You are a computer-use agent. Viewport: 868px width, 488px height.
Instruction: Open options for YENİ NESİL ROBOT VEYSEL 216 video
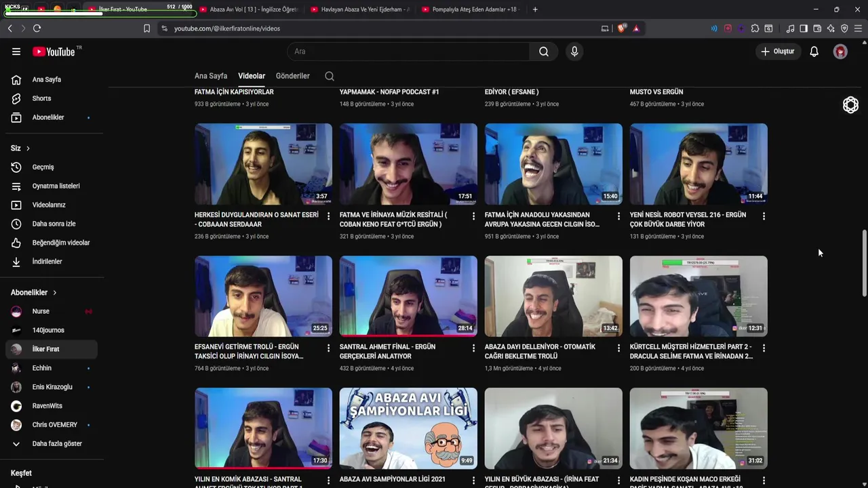(764, 216)
